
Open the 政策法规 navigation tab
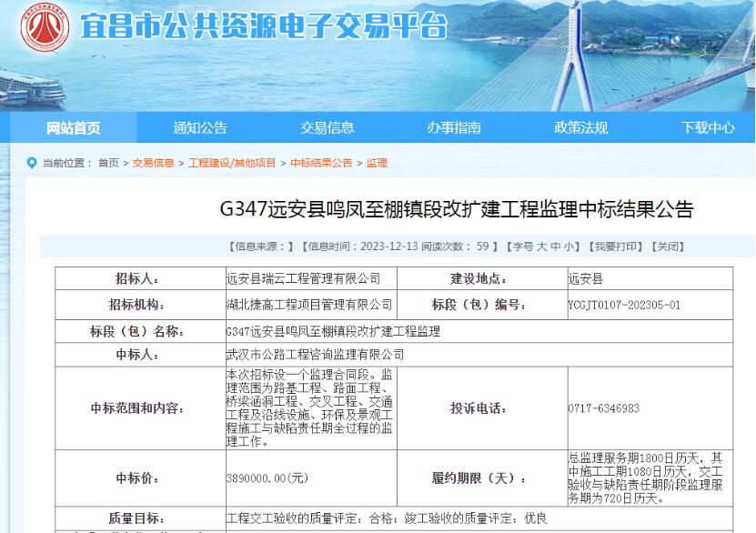tap(580, 127)
